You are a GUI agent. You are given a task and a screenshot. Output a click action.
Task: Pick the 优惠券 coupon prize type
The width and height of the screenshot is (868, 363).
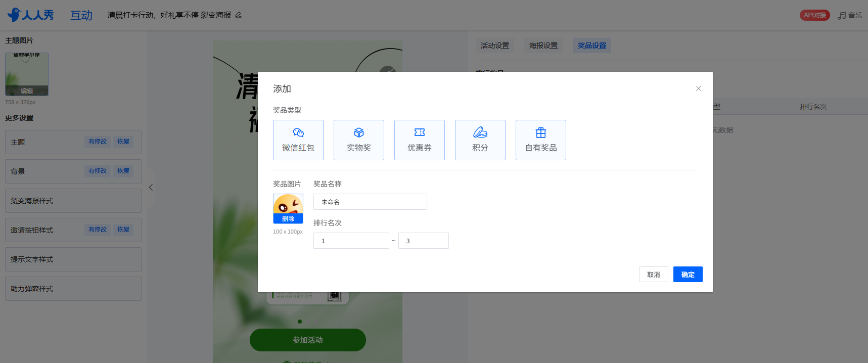[x=420, y=140]
